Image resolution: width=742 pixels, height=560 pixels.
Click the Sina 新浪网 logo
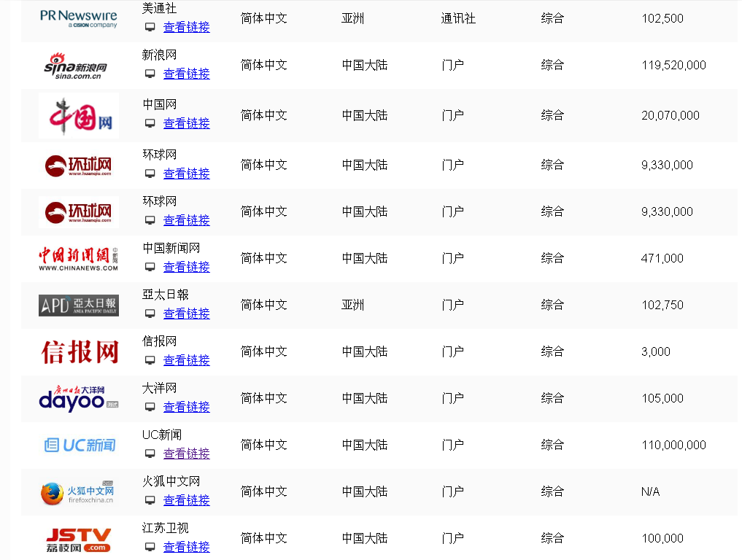76,66
